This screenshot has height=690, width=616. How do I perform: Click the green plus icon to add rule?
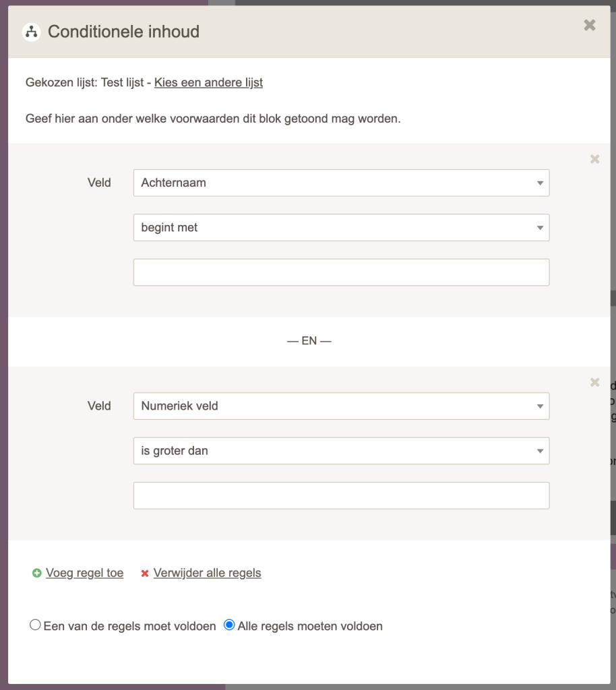tap(36, 573)
